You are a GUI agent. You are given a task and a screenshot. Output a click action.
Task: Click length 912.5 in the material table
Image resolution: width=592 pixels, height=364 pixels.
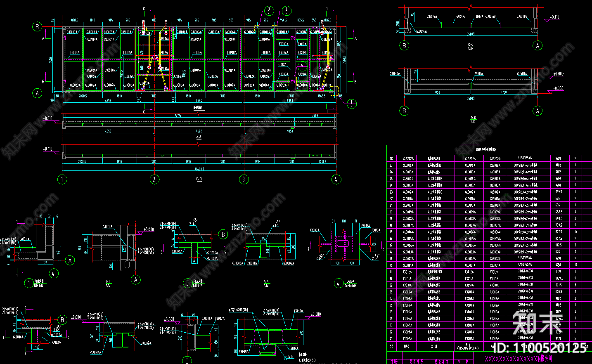pos(559,245)
